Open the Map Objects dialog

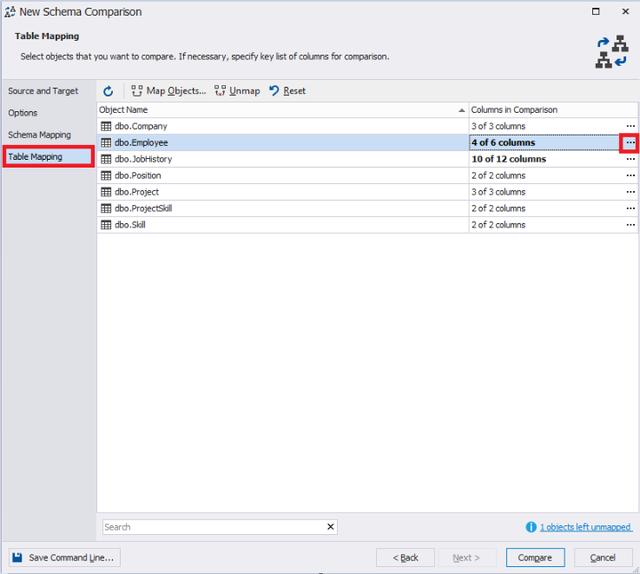coord(168,91)
